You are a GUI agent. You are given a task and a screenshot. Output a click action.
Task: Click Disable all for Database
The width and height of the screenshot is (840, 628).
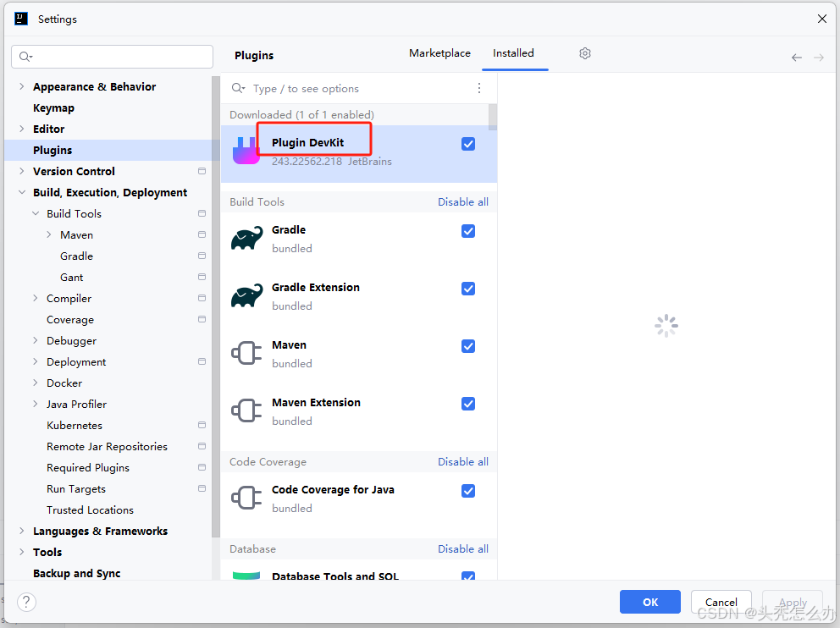pos(463,548)
